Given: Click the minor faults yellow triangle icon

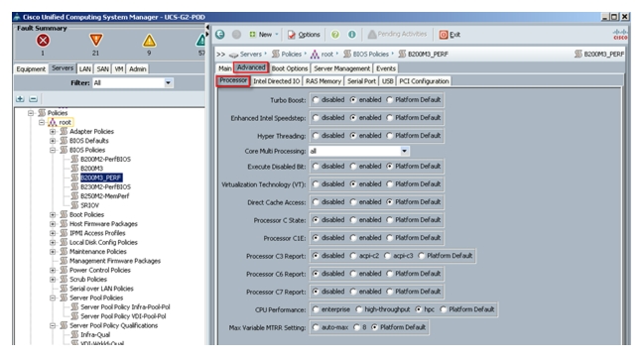Looking at the screenshot, I should coord(149,41).
